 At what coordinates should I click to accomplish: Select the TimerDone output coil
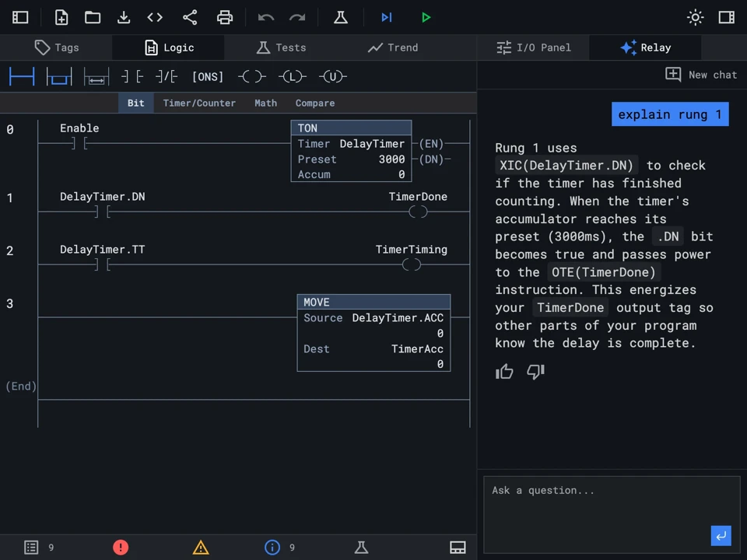click(418, 212)
